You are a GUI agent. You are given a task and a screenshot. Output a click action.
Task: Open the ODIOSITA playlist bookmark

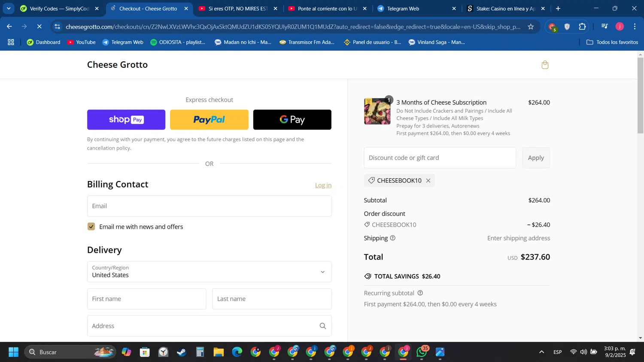tap(178, 42)
